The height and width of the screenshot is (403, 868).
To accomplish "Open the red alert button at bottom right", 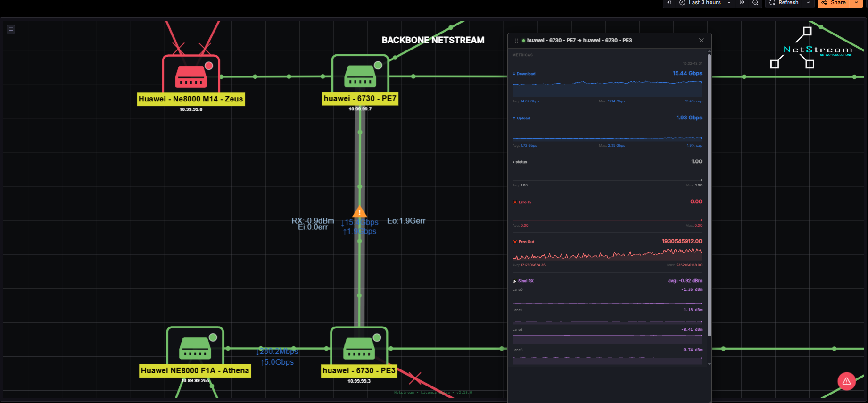I will pyautogui.click(x=847, y=381).
